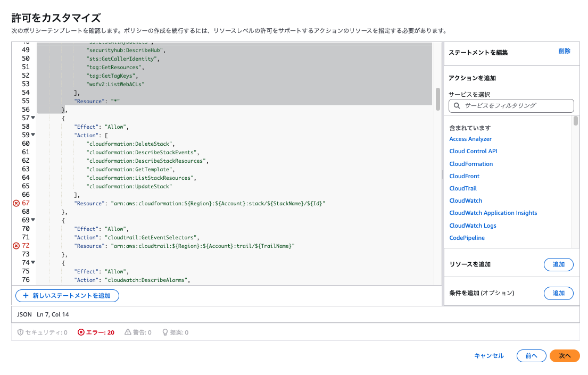The height and width of the screenshot is (375, 588).
Task: Click the error icon on line 67
Action: [16, 203]
